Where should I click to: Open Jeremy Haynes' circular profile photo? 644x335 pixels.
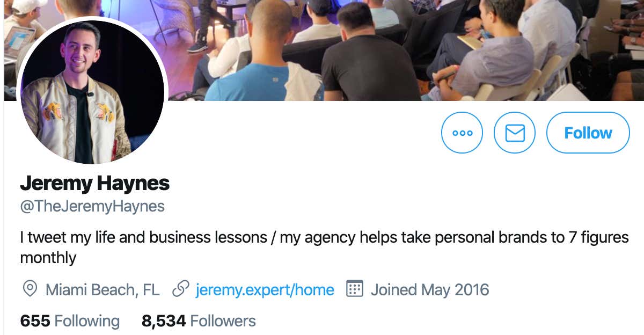[x=92, y=92]
